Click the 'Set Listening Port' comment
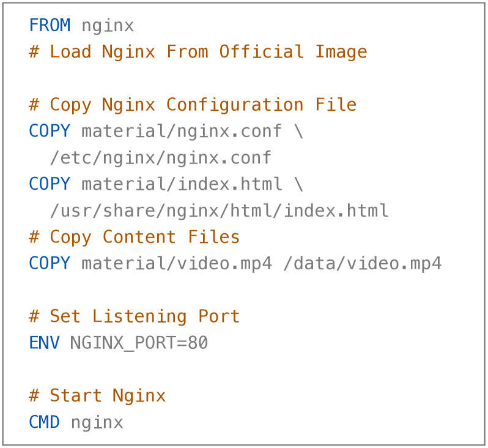This screenshot has width=488, height=448. pos(135,316)
